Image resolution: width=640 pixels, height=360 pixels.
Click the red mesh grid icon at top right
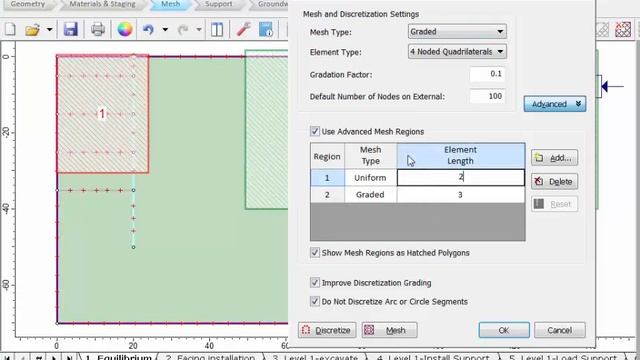point(623,29)
